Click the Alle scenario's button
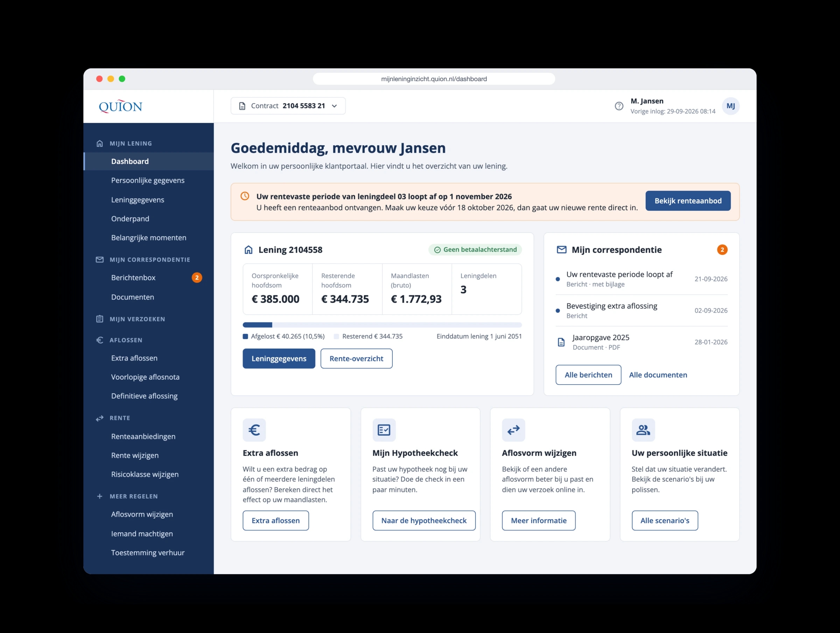This screenshot has width=840, height=633. [x=665, y=521]
